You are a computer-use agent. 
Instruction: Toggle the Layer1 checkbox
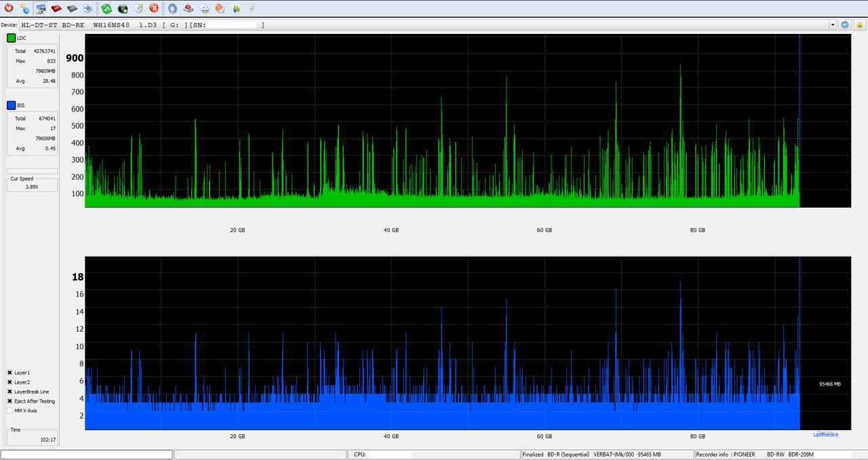[x=9, y=372]
